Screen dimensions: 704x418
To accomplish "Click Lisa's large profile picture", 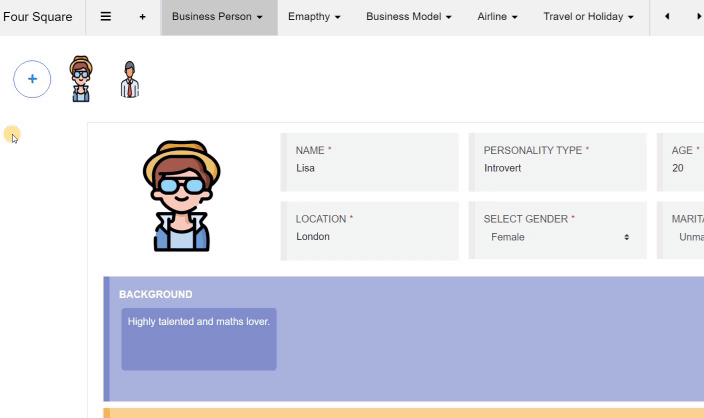I will (x=181, y=195).
